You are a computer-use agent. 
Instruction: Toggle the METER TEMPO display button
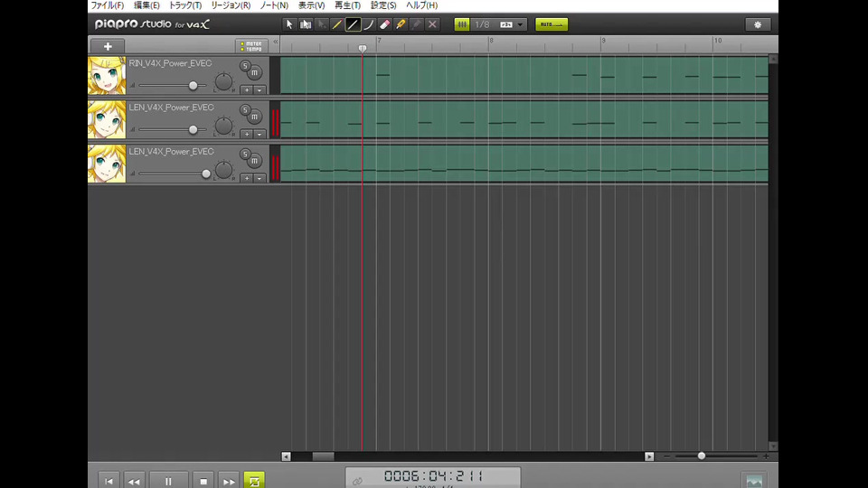(251, 46)
